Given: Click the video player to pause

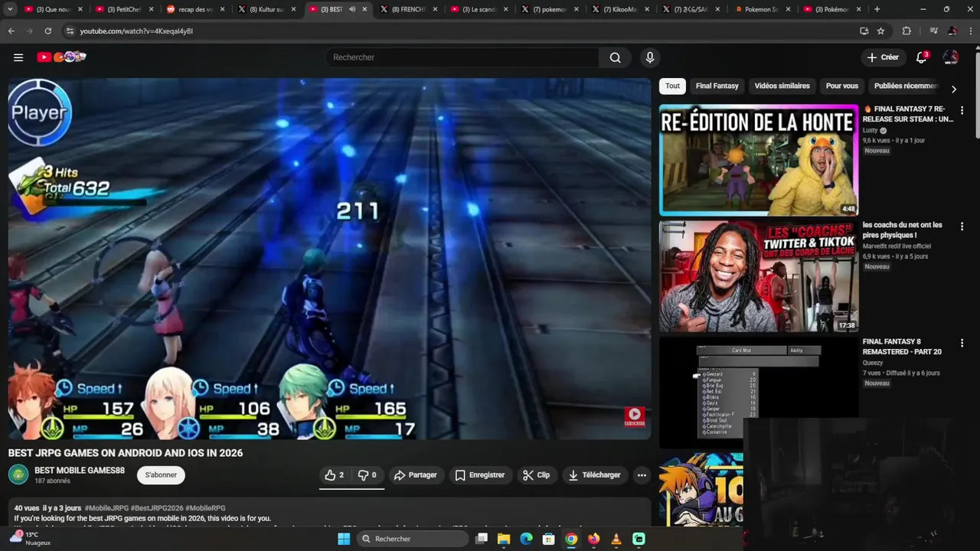Looking at the screenshot, I should point(329,259).
